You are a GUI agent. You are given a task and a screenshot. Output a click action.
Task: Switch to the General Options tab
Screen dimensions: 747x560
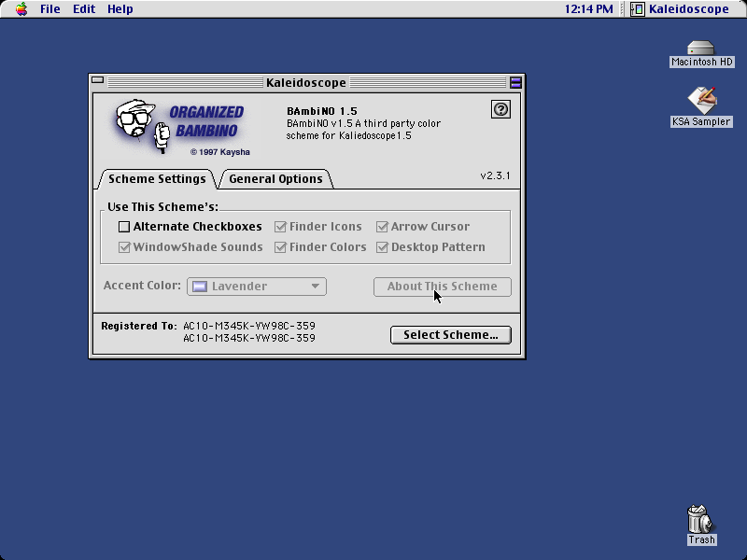click(x=275, y=179)
